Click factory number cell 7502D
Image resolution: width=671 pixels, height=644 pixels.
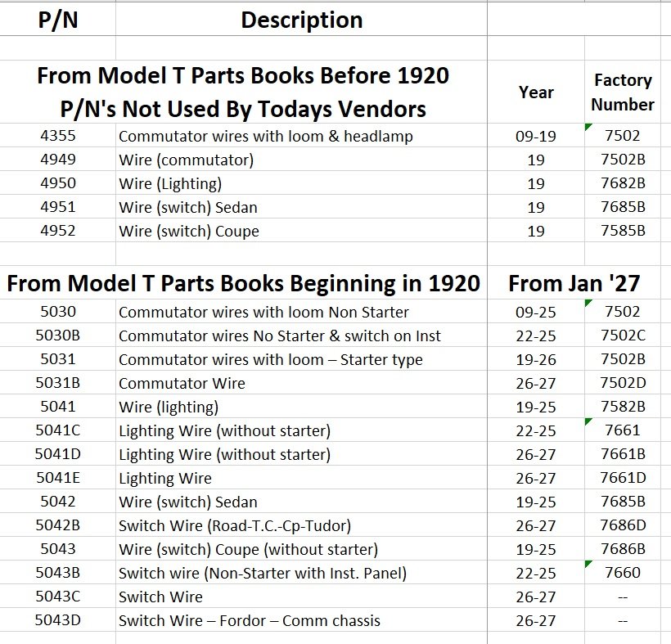tap(623, 383)
